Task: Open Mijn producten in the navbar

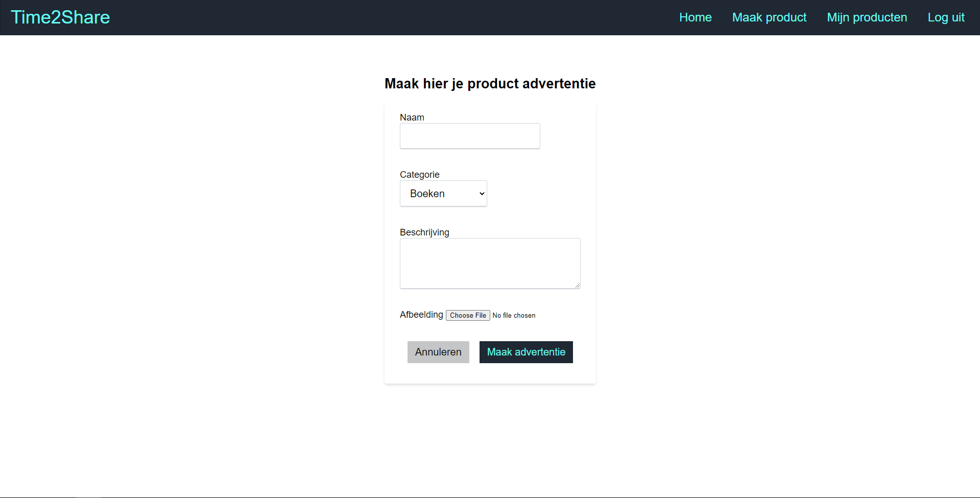Action: tap(867, 17)
